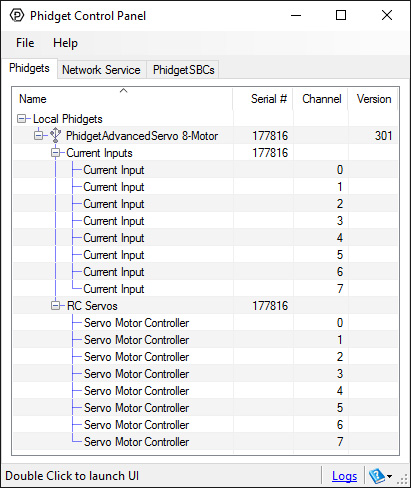The width and height of the screenshot is (411, 488).
Task: Select Servo Motor Controller channel 0
Action: [206, 323]
